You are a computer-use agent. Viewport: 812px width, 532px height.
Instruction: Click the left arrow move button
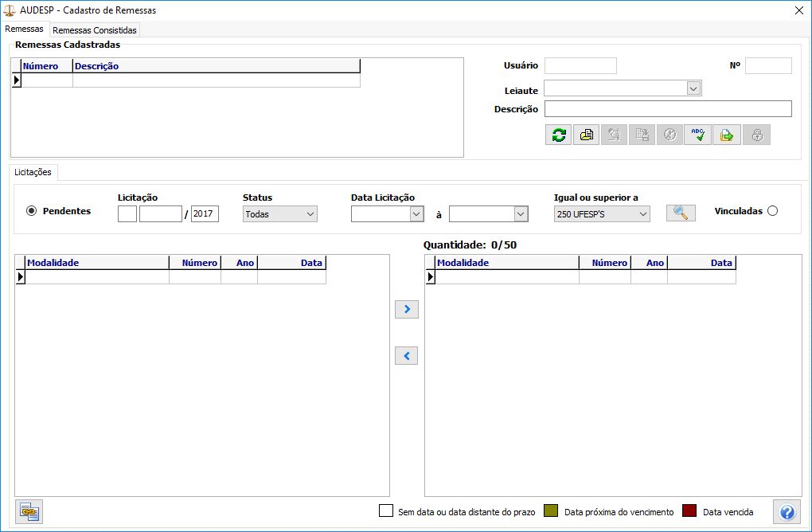[x=407, y=356]
